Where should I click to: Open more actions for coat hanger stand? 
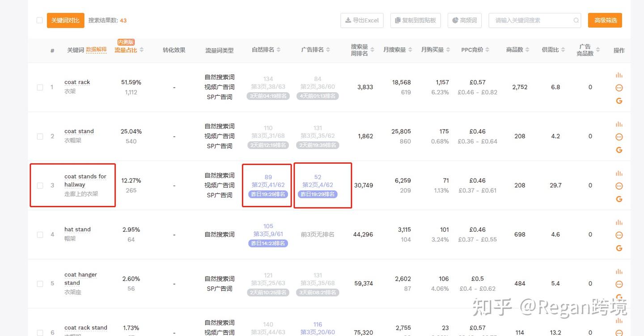tap(619, 284)
